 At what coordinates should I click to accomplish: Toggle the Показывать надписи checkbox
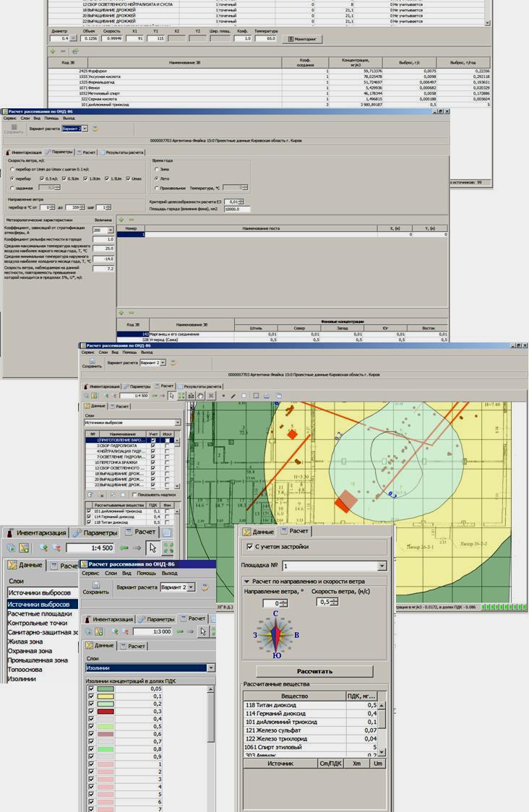133,495
